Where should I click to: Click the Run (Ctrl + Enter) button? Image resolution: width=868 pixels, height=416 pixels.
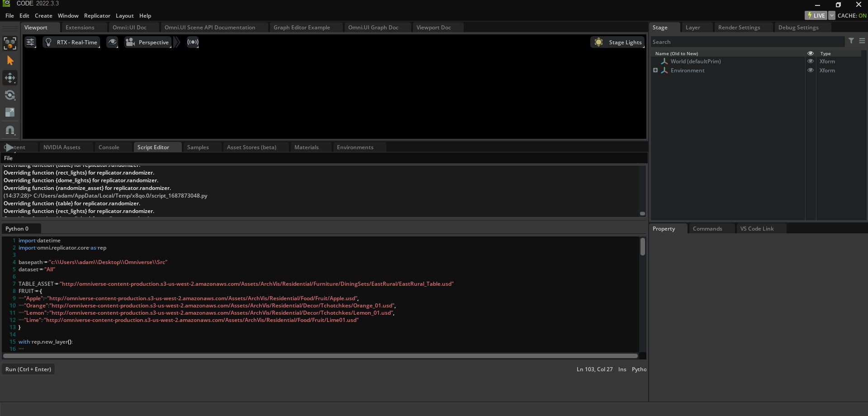(28, 369)
